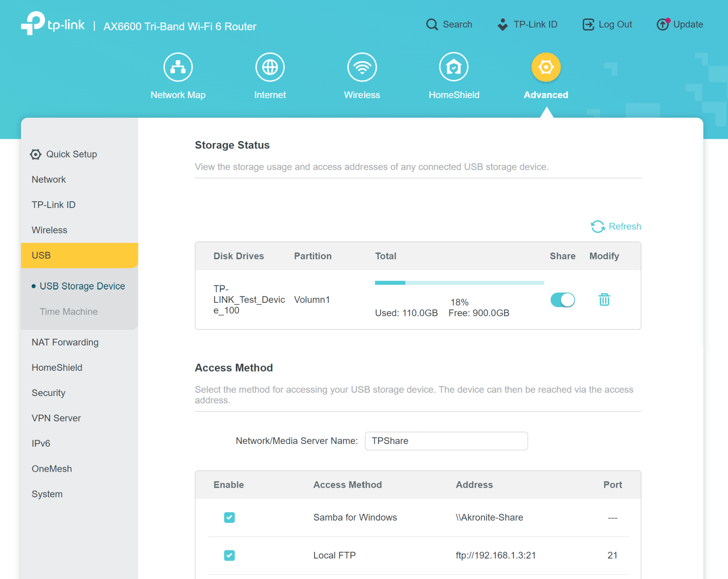Click the Search magnifier icon

[432, 24]
